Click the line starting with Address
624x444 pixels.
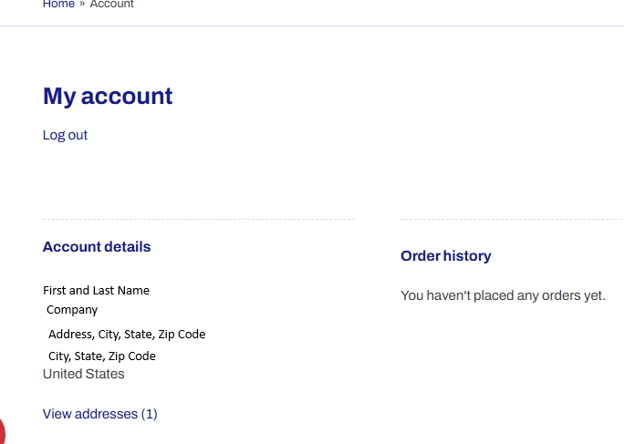click(x=126, y=334)
